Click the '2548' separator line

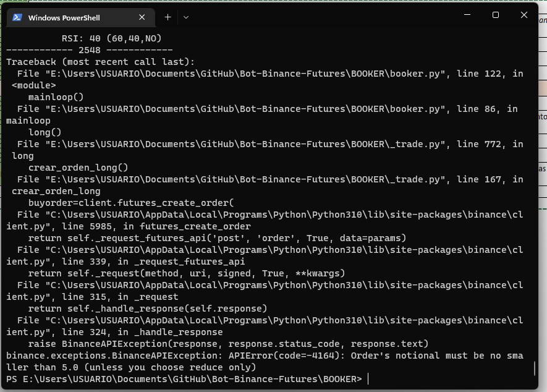coord(89,50)
